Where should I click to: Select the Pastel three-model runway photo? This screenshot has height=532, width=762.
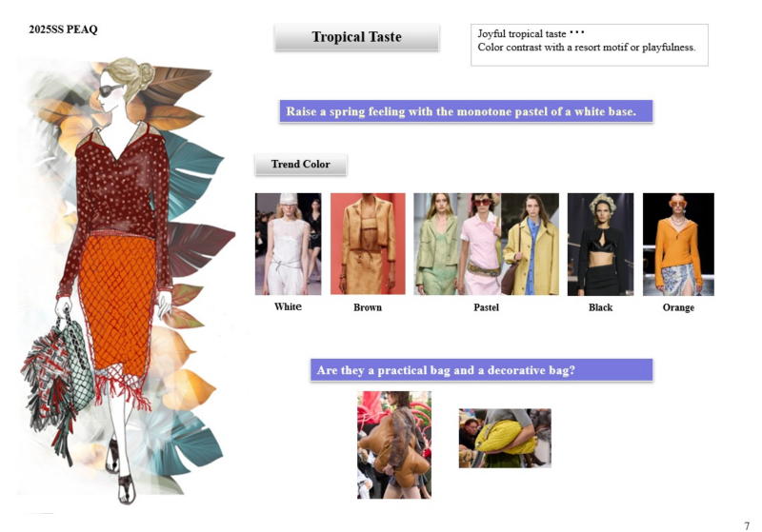tap(486, 245)
